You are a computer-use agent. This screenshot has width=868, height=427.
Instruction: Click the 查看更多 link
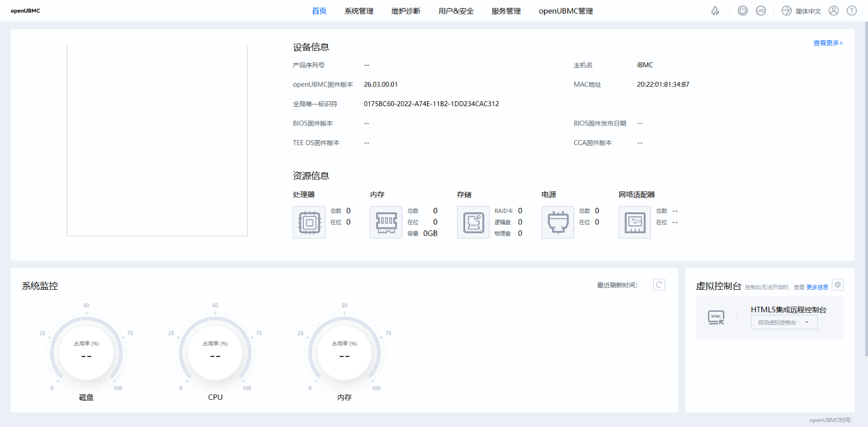coord(828,43)
